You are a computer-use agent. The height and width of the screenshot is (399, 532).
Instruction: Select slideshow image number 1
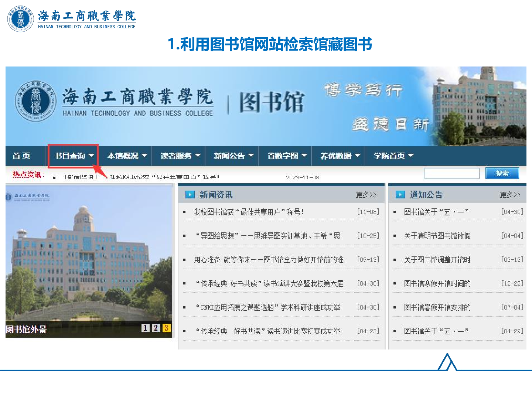tap(146, 328)
